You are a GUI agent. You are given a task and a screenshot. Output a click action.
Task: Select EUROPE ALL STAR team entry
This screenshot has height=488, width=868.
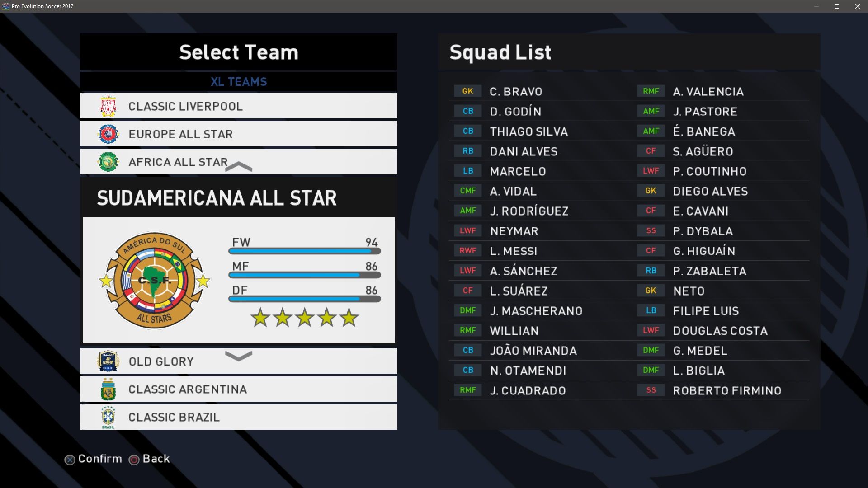point(180,134)
